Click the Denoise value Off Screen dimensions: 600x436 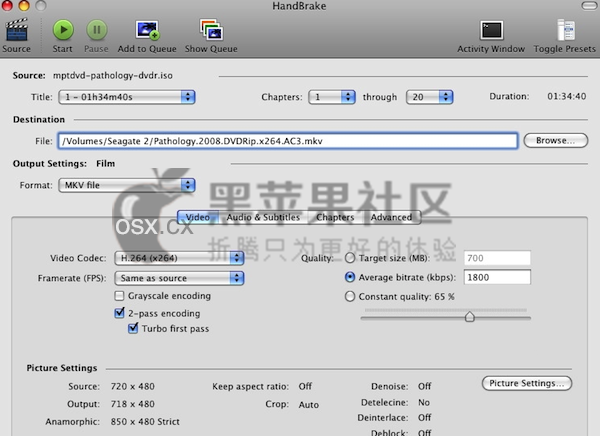425,386
